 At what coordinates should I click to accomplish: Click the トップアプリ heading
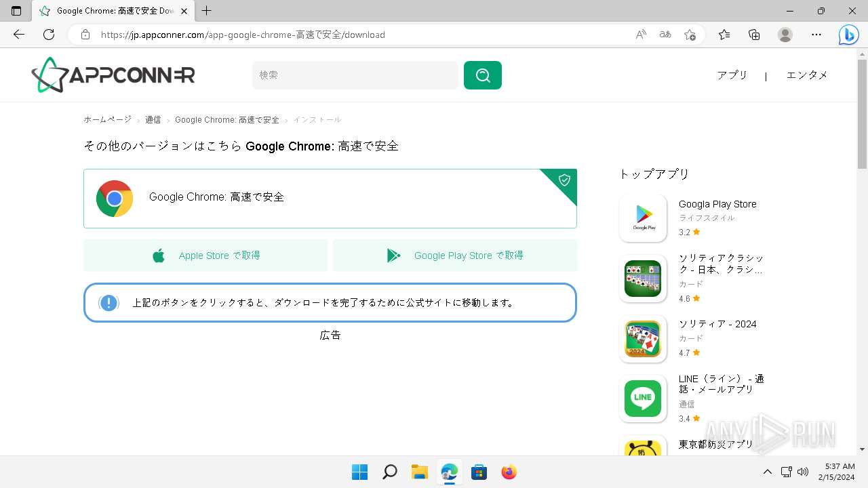(654, 174)
